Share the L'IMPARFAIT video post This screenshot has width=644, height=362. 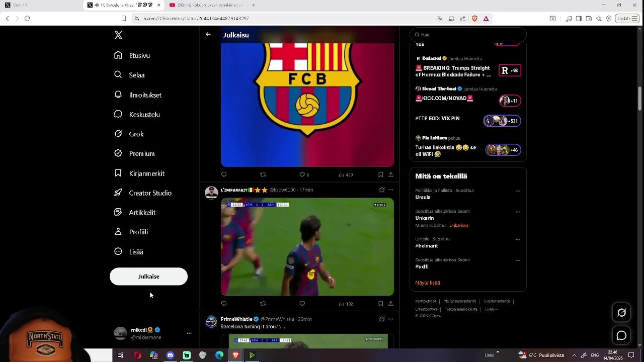[x=391, y=303]
